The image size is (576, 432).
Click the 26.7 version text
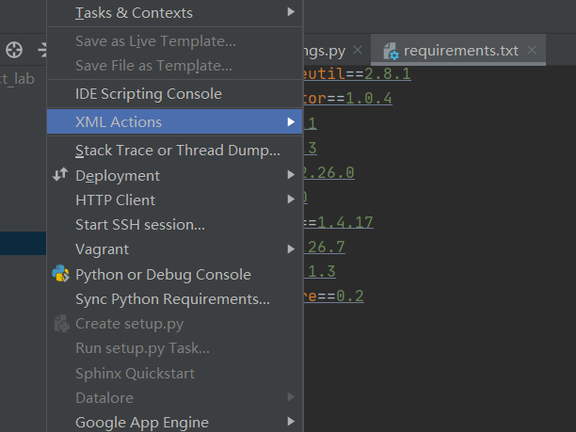[326, 247]
